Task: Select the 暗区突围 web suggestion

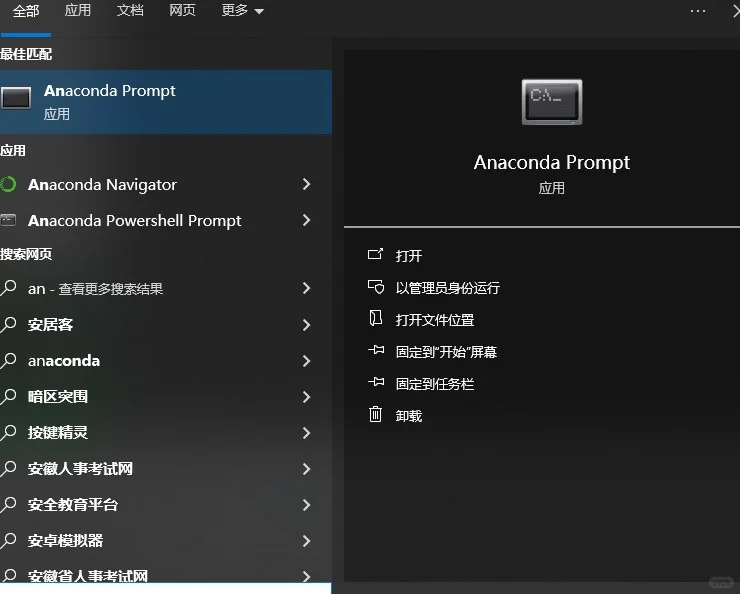Action: 166,396
